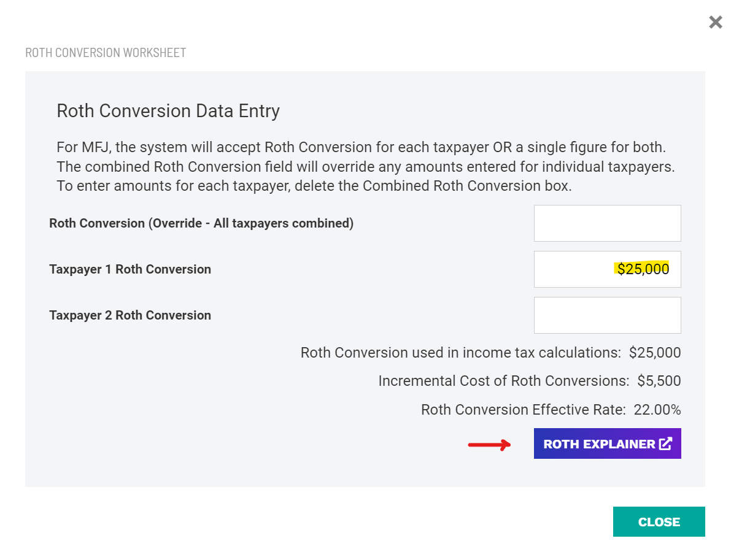Select the Taxpayer 1 Roth Conversion label

coord(130,269)
